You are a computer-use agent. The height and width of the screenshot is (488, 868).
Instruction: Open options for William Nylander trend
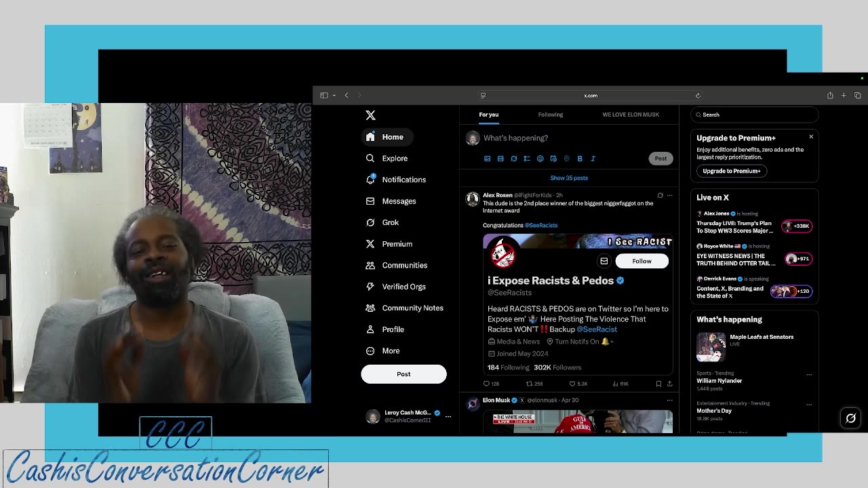pos(809,374)
